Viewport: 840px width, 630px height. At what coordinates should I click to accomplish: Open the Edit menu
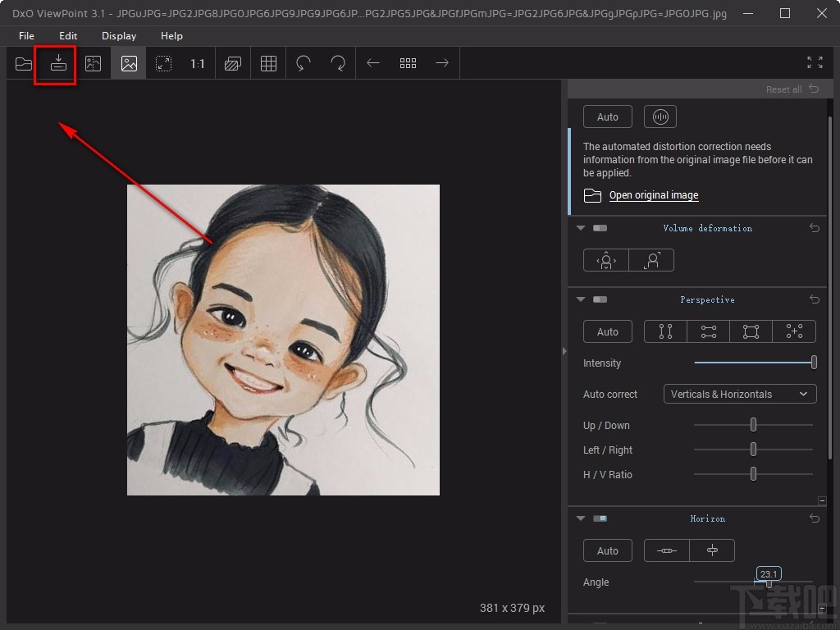pyautogui.click(x=68, y=35)
